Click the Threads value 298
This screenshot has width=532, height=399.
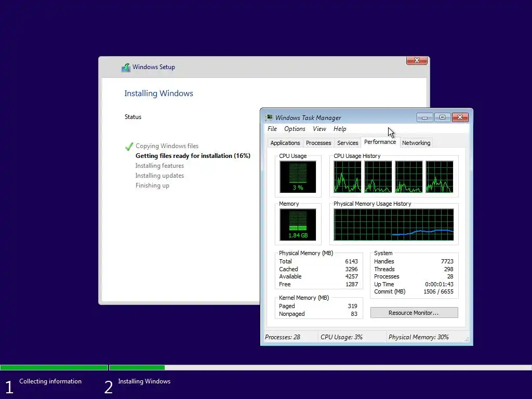448,269
